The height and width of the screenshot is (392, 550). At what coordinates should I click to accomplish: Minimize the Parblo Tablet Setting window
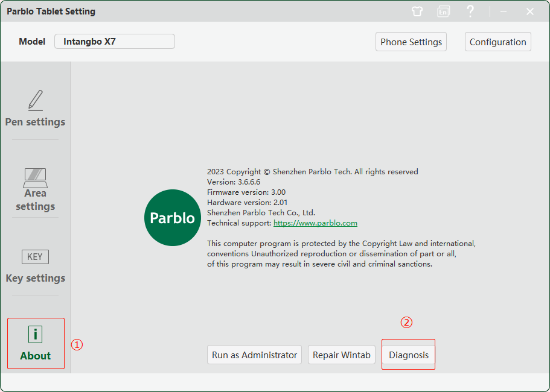pos(504,11)
